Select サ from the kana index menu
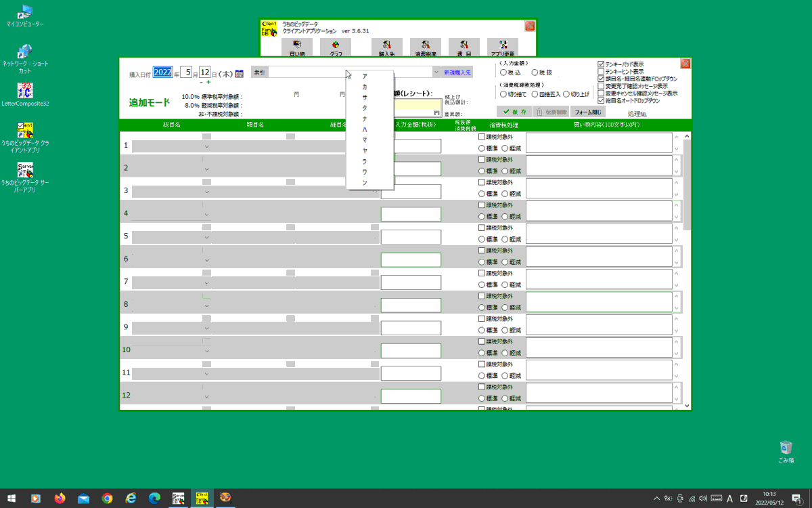Viewport: 812px width, 508px height. tap(365, 98)
